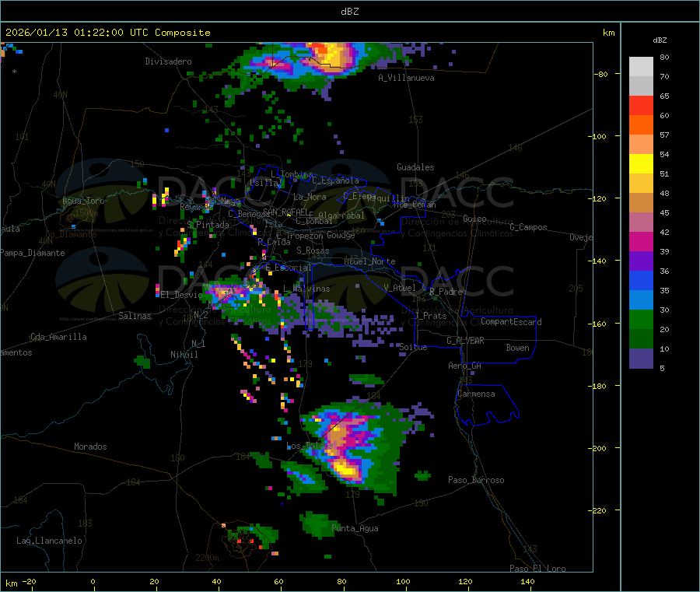Click the 'V_Atuel' map label
The height and width of the screenshot is (592, 700).
pos(400,288)
